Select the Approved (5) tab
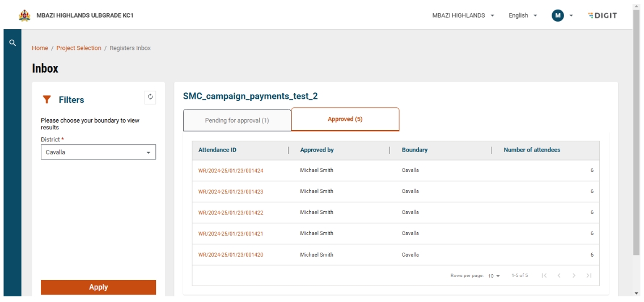 tap(345, 119)
